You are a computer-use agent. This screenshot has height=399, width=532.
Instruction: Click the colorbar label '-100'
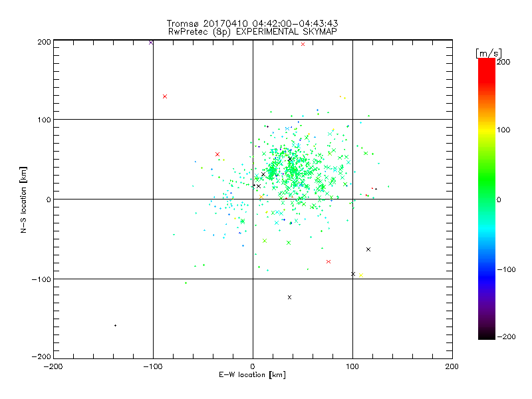click(506, 269)
